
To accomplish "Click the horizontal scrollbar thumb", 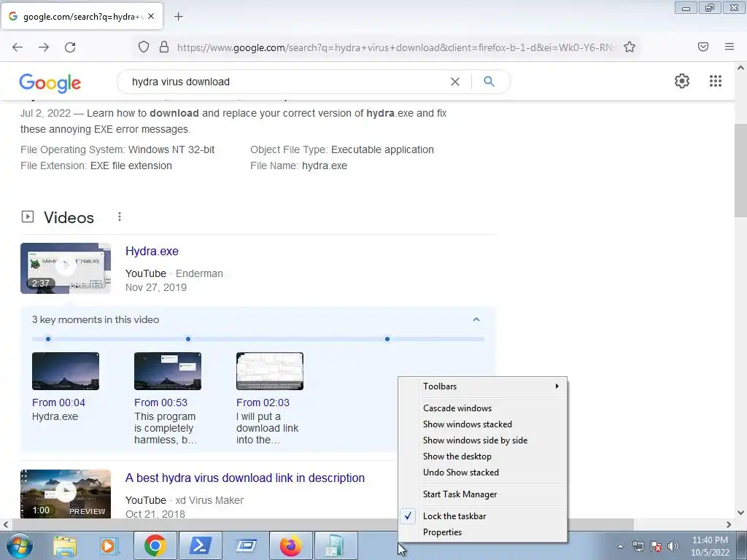I will (x=323, y=524).
